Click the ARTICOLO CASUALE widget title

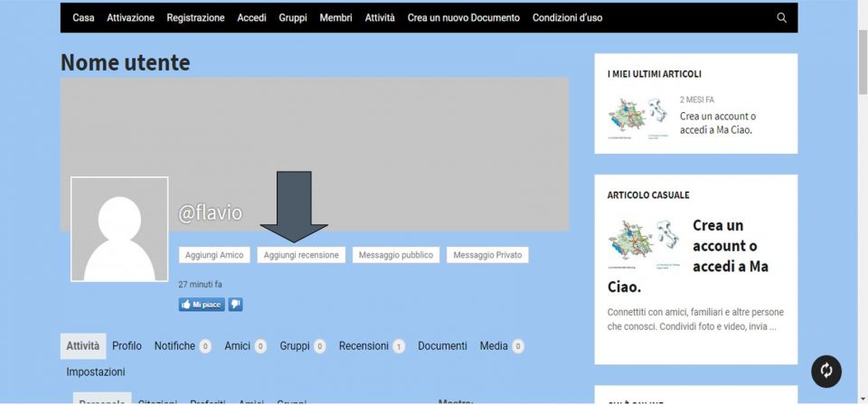(x=648, y=195)
